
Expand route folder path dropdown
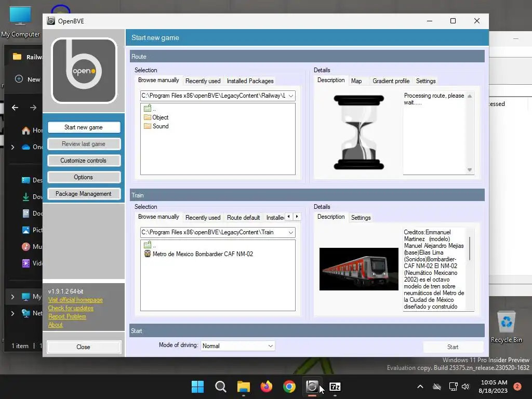click(x=291, y=96)
